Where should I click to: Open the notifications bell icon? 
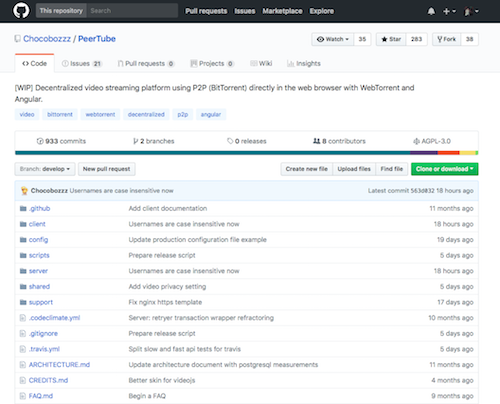[x=431, y=11]
